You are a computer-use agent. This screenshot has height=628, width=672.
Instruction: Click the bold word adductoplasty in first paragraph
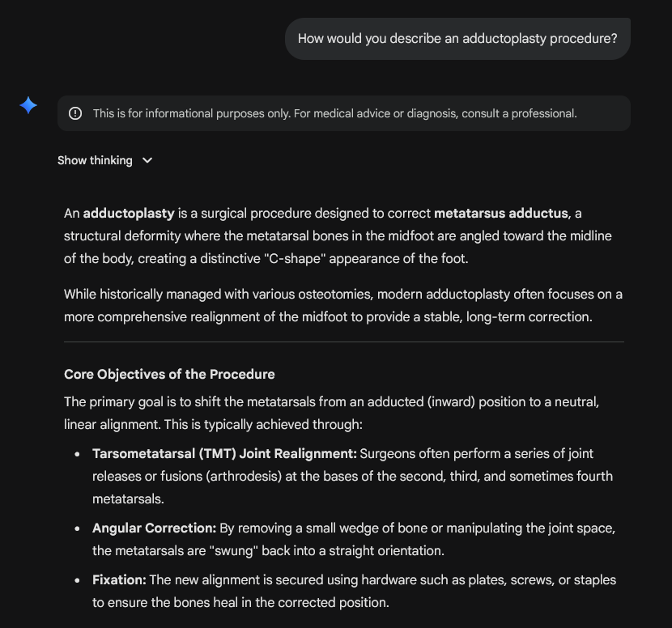pyautogui.click(x=129, y=214)
